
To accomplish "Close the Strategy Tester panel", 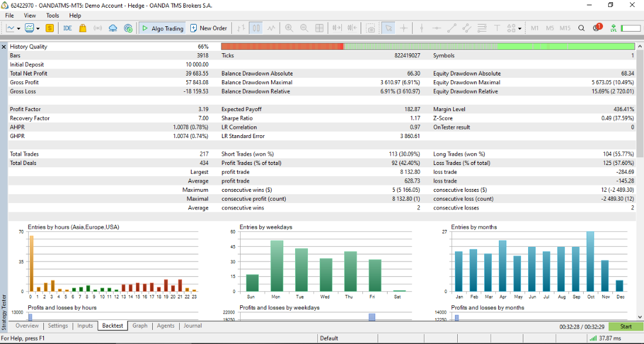I will point(4,47).
